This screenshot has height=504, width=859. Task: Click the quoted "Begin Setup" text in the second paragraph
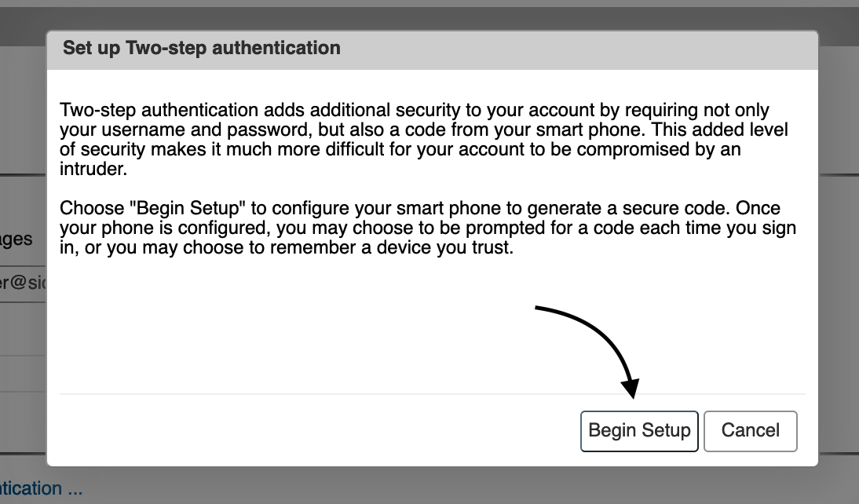(x=188, y=208)
